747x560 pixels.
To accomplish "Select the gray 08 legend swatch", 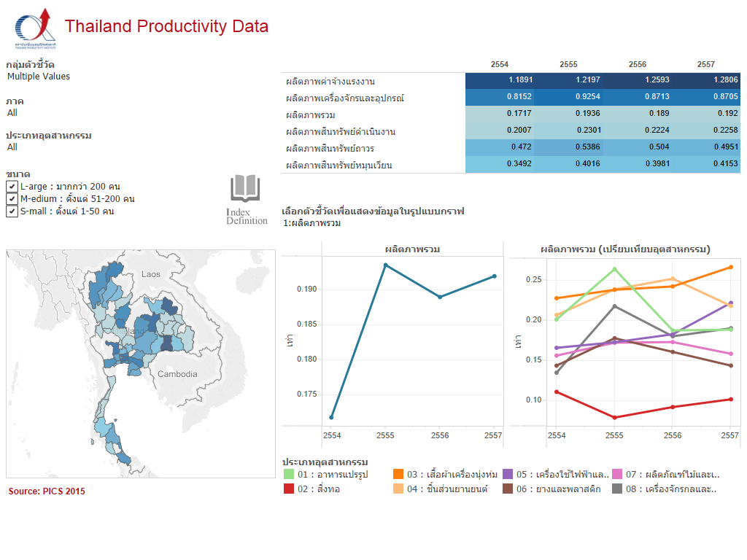I will (x=617, y=489).
